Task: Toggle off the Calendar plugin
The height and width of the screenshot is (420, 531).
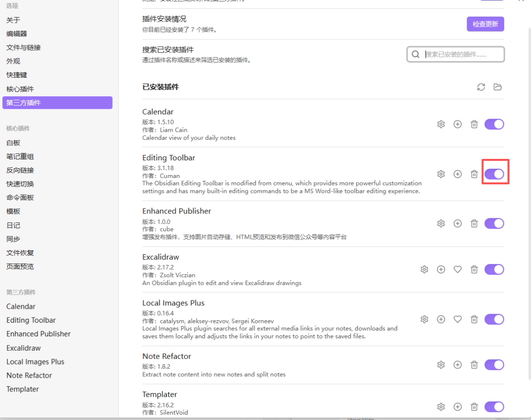Action: click(x=494, y=124)
